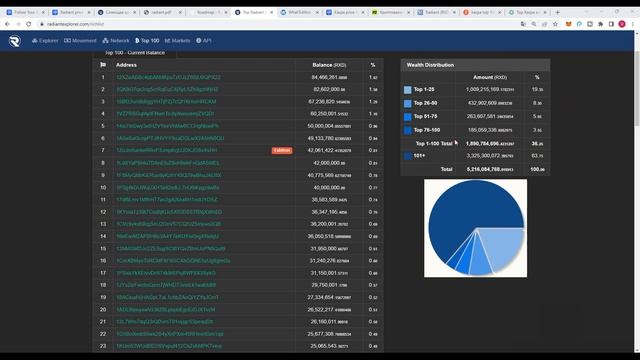640x360 pixels.
Task: Open the rank 5 address link
Action: (167, 126)
